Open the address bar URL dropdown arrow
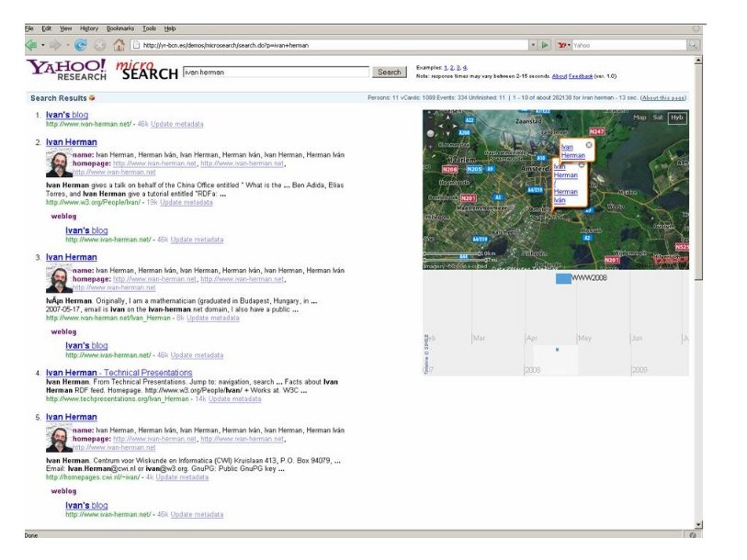 533,45
